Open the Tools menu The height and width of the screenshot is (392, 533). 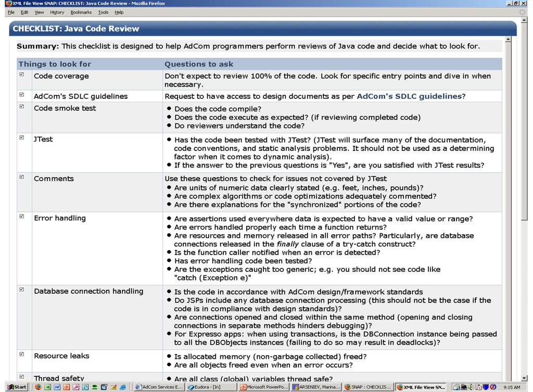coord(104,12)
